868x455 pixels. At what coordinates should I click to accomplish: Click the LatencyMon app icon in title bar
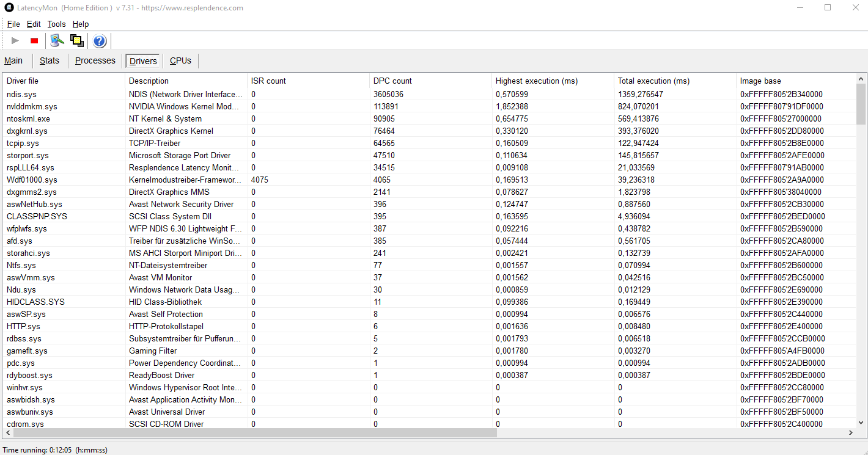[x=9, y=8]
